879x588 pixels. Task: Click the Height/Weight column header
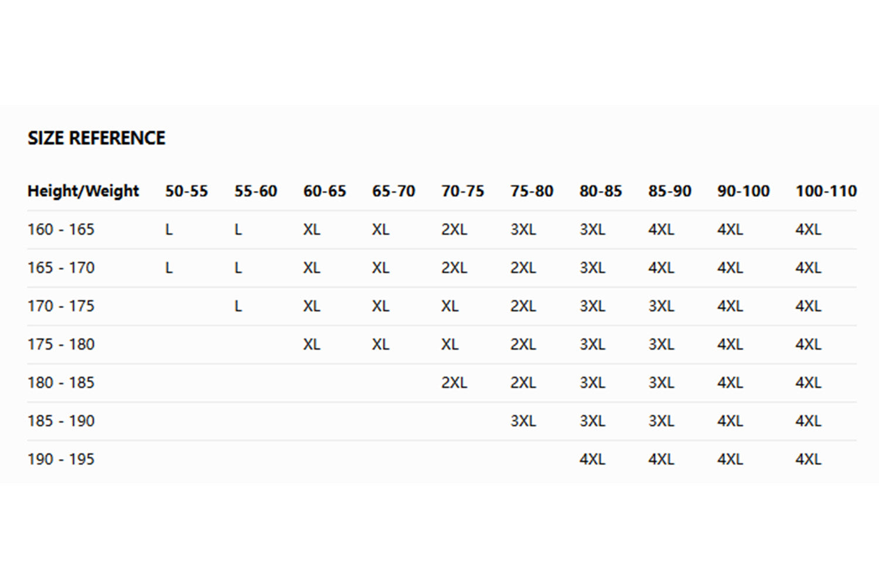click(x=83, y=191)
